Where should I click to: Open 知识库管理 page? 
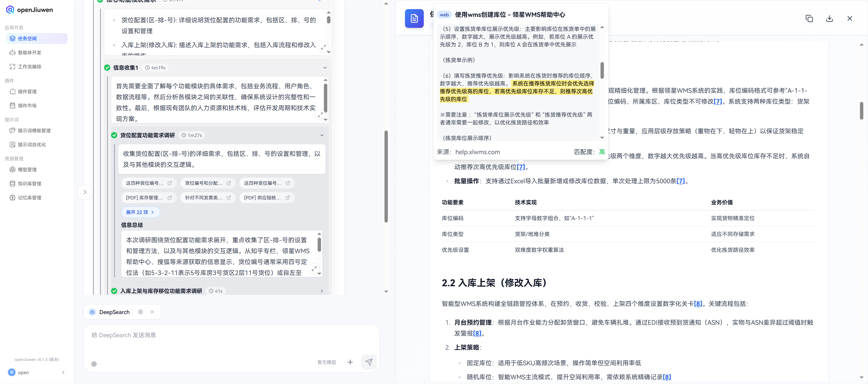(x=37, y=184)
